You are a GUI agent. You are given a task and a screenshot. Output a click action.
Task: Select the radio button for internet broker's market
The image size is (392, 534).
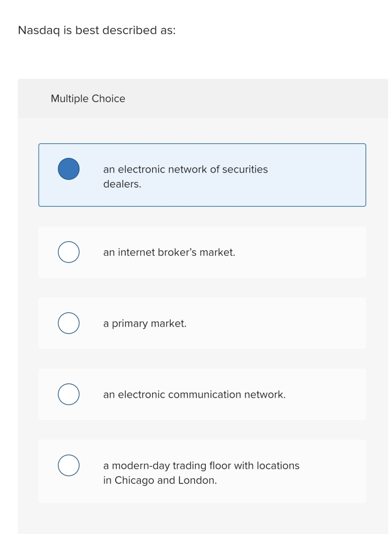[x=68, y=252]
